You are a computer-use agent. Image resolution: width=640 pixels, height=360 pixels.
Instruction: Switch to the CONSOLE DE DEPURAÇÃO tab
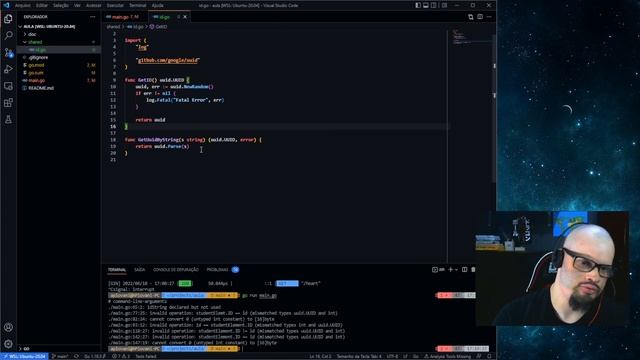(176, 270)
